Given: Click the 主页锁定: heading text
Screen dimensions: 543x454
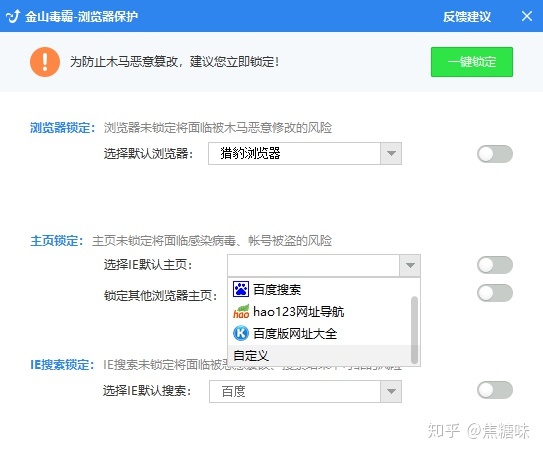Looking at the screenshot, I should (57, 240).
